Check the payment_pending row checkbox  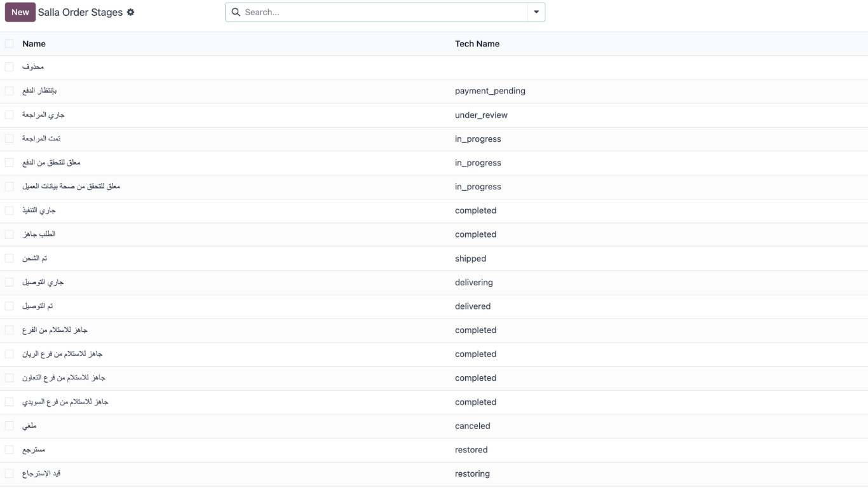(9, 91)
